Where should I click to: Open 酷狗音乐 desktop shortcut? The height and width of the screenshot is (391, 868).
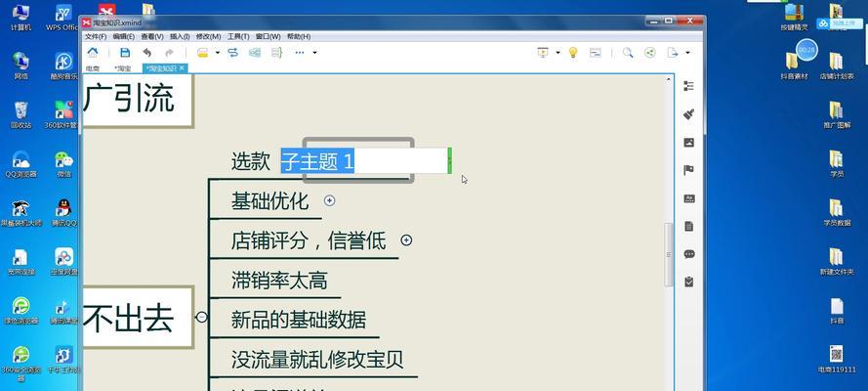coord(63,65)
